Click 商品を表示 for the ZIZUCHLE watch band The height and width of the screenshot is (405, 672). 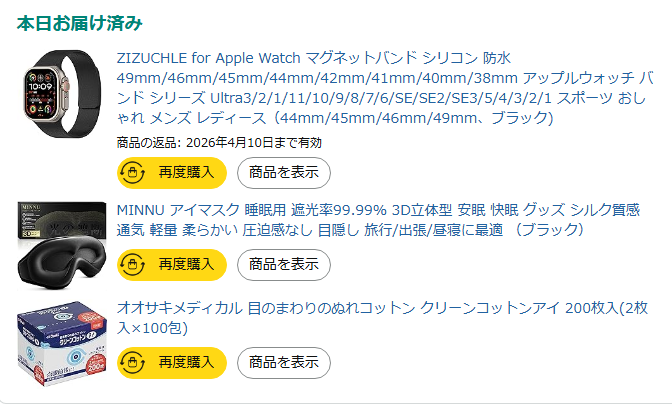(x=283, y=172)
